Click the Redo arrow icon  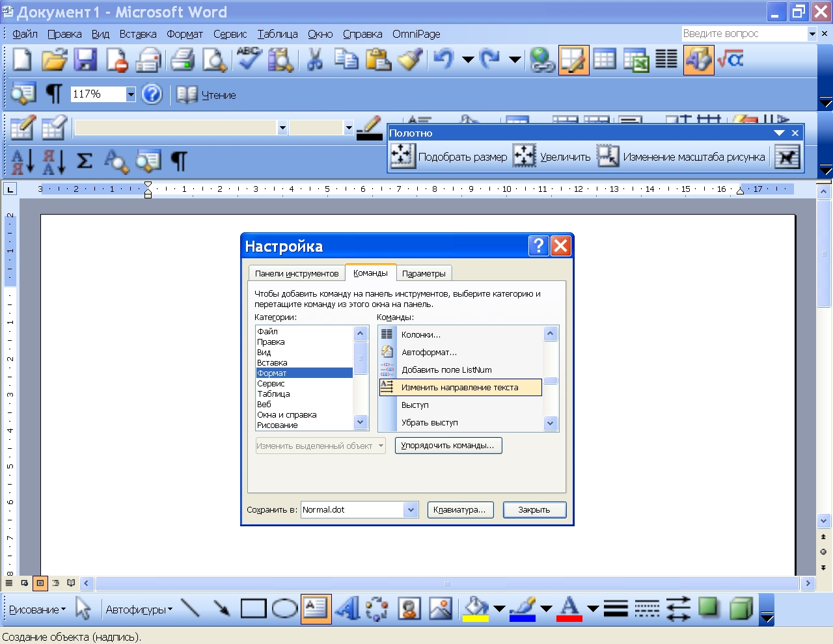[490, 60]
